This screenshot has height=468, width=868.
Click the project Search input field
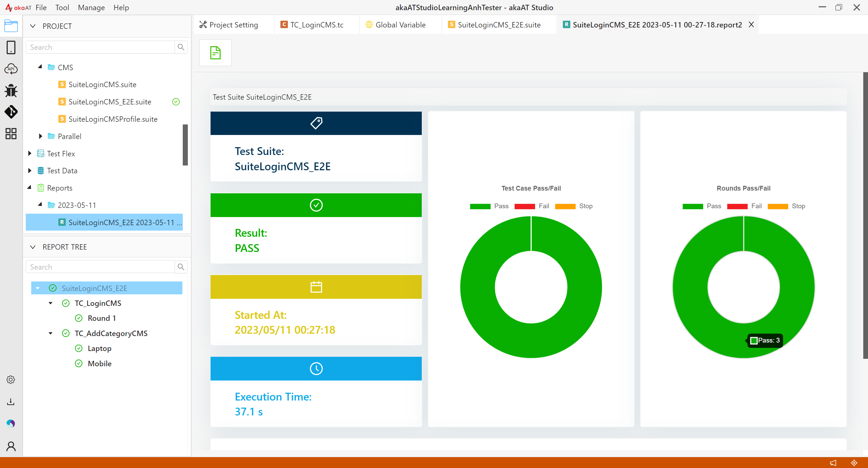[100, 47]
